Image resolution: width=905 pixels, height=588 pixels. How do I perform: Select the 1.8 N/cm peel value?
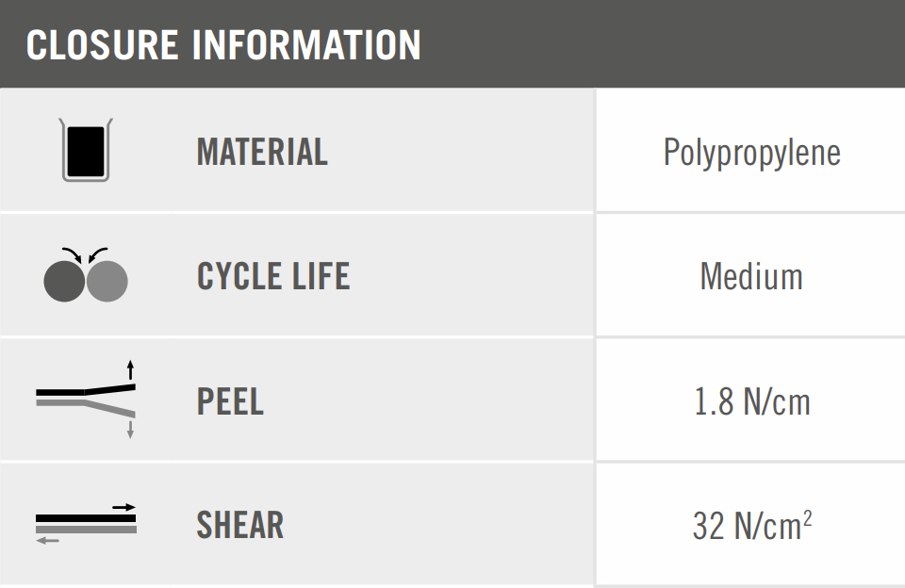pos(751,401)
